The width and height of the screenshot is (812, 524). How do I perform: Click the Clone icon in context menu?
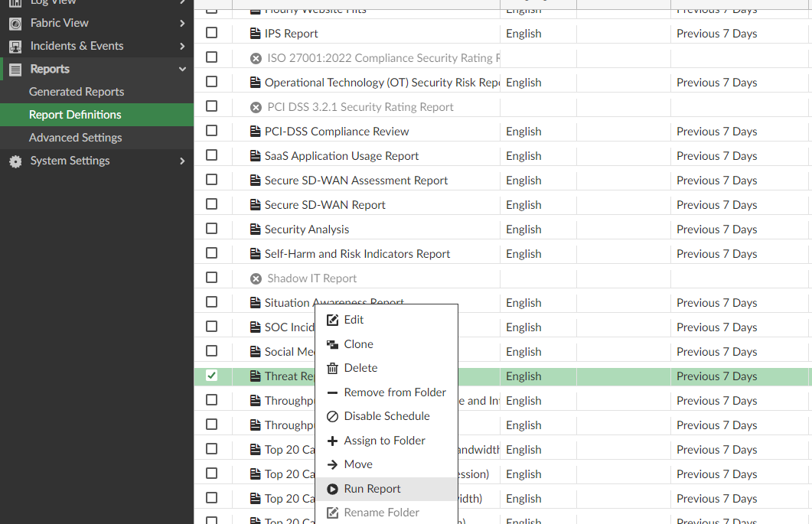point(332,344)
